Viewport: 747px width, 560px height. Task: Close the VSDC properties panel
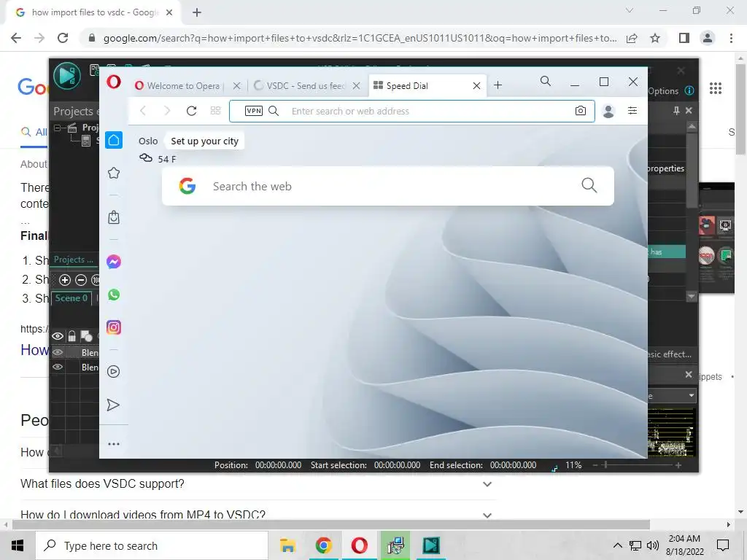click(x=689, y=111)
